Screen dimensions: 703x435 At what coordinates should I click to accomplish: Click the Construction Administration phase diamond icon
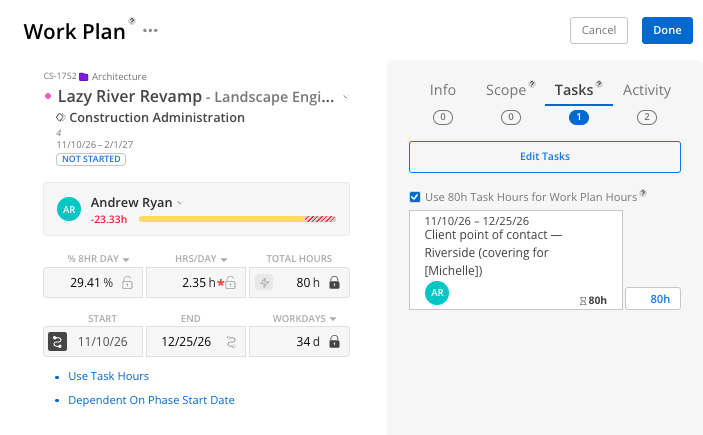(61, 117)
